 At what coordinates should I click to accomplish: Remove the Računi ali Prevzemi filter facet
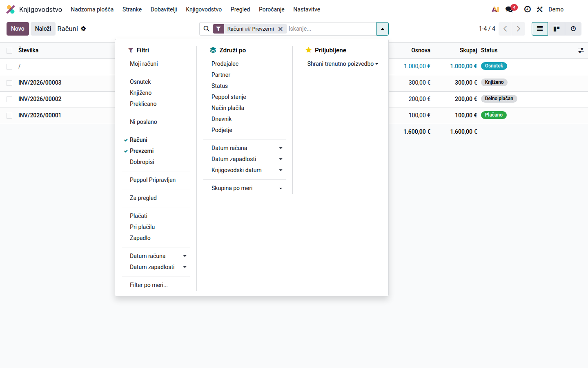pyautogui.click(x=281, y=29)
